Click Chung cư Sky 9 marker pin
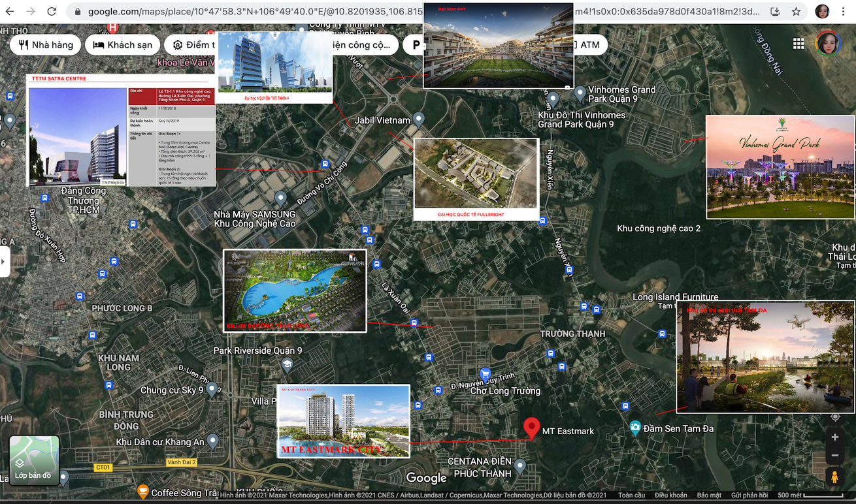 tap(211, 390)
